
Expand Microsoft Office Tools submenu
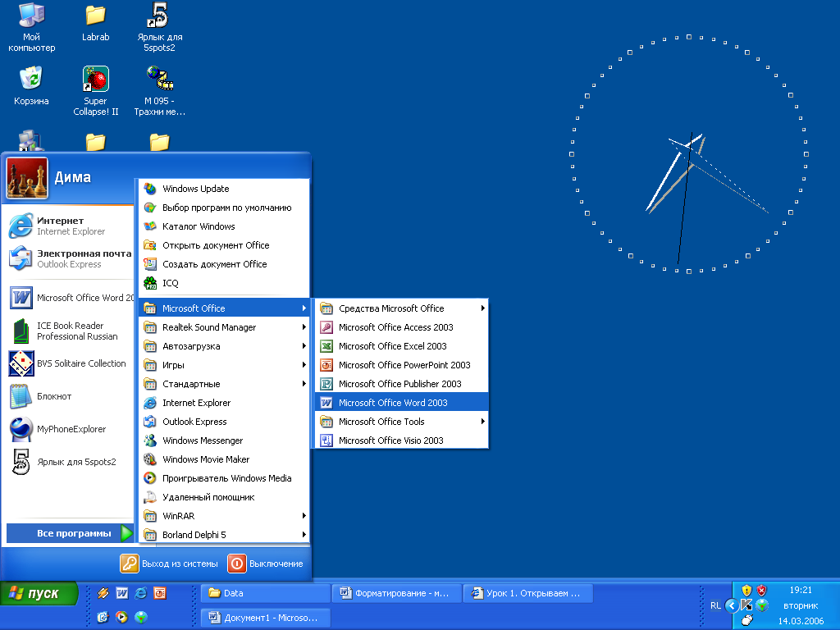(402, 422)
